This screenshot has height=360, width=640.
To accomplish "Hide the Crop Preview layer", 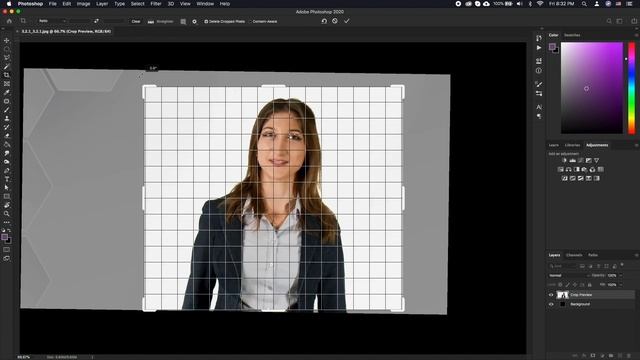I will point(551,295).
